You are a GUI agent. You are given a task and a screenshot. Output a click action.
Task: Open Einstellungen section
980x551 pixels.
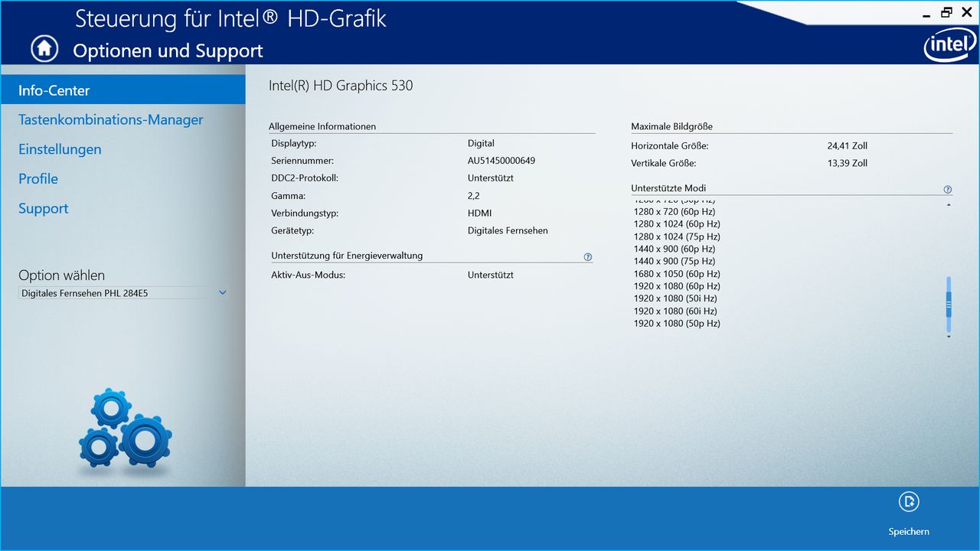[60, 149]
